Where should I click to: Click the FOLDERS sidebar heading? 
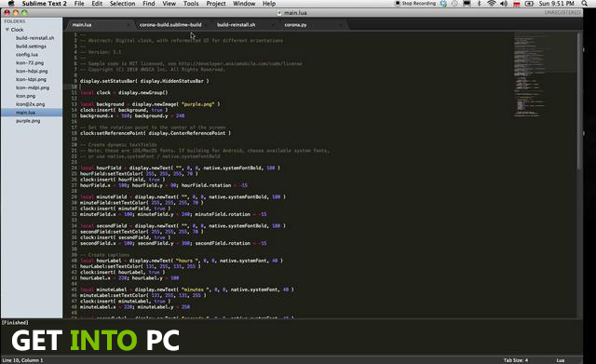(x=15, y=21)
